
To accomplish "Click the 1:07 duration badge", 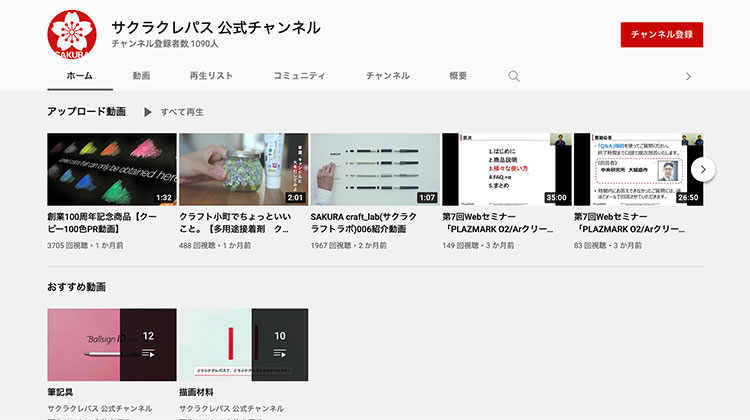I will pyautogui.click(x=427, y=198).
